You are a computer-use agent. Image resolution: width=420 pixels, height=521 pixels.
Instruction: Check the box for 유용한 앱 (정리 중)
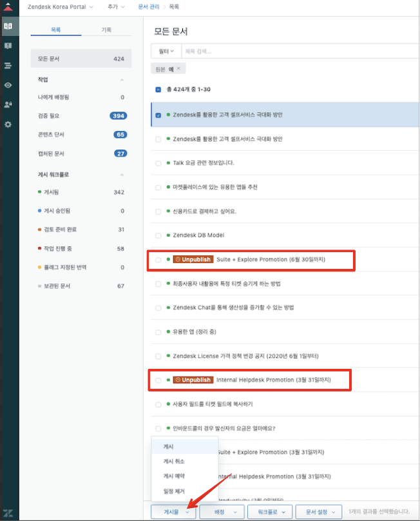[158, 332]
